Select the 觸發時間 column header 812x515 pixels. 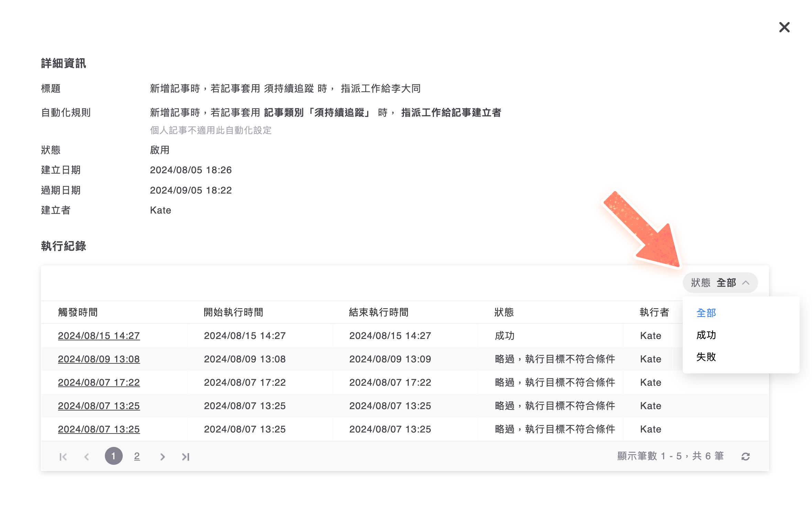(77, 312)
